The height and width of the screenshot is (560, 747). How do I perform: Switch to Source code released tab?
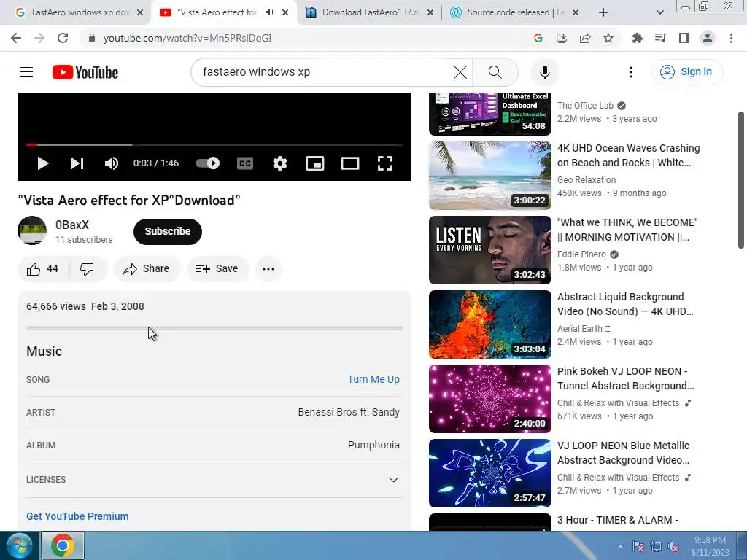(514, 12)
